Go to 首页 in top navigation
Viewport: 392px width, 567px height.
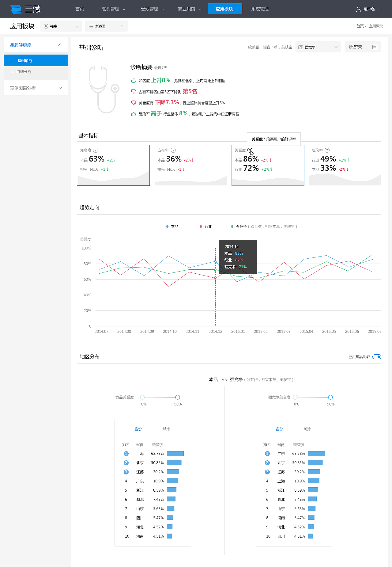(x=80, y=9)
